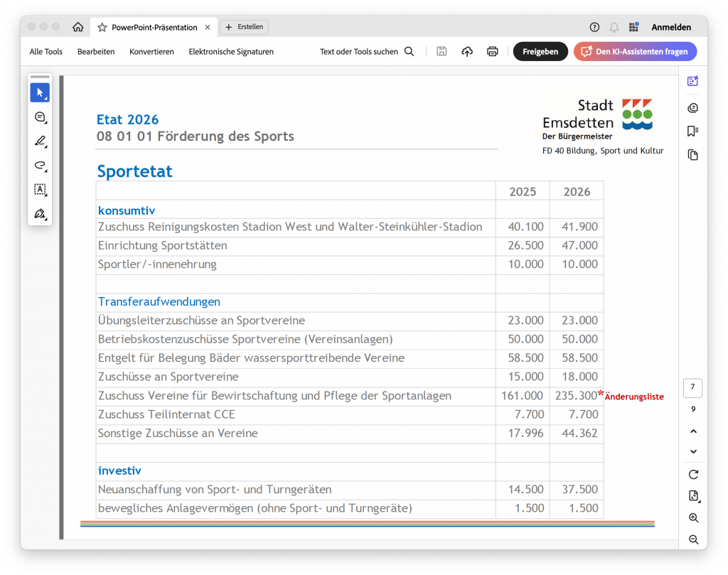Screen dimensions: 728x575
Task: Open the Alle Tools menu
Action: pos(46,52)
